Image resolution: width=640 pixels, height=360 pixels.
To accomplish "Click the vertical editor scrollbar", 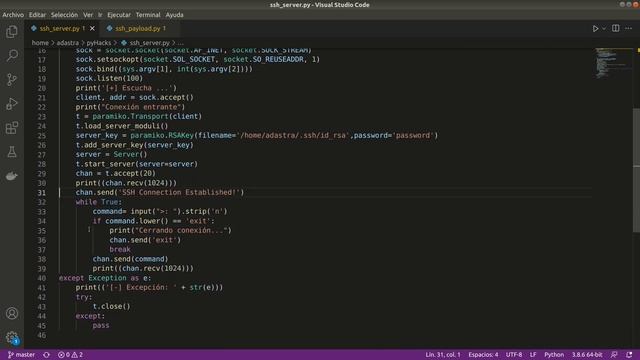I will click(x=636, y=170).
